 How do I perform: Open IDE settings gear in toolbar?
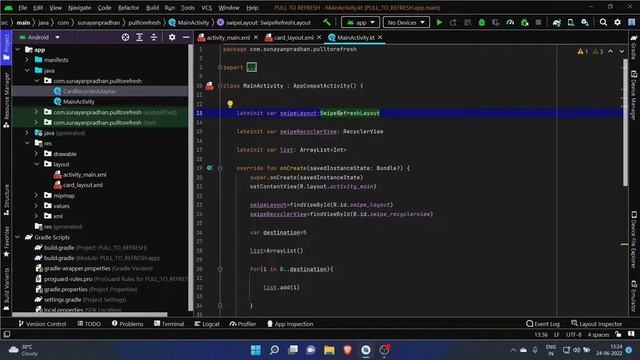[617, 22]
